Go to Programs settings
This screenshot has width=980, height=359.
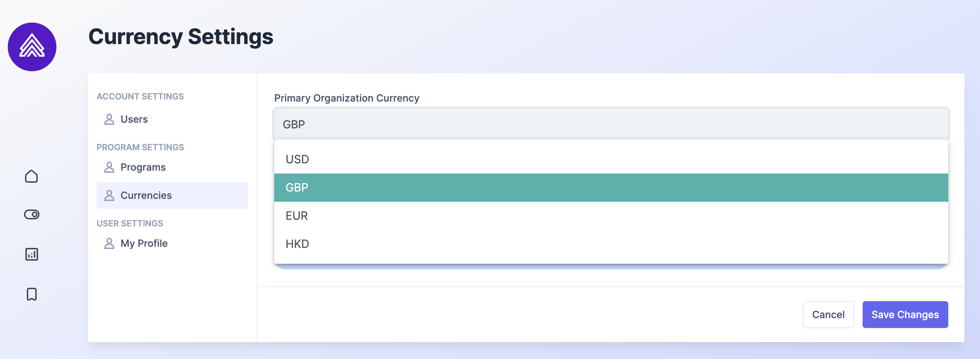tap(172, 167)
